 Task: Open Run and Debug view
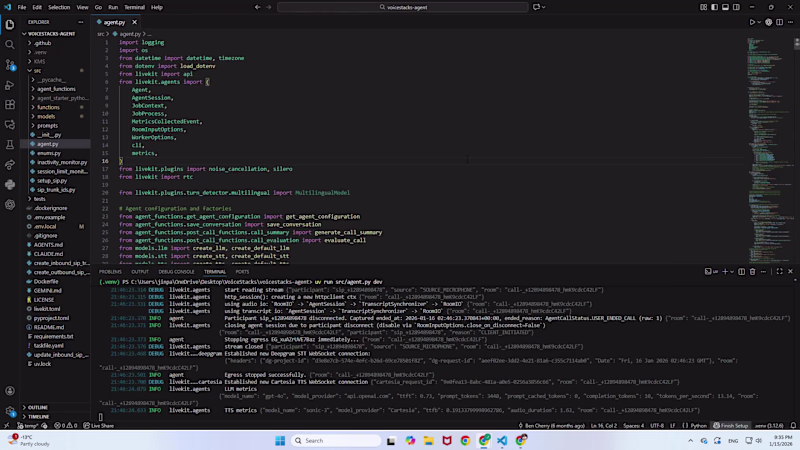click(10, 85)
